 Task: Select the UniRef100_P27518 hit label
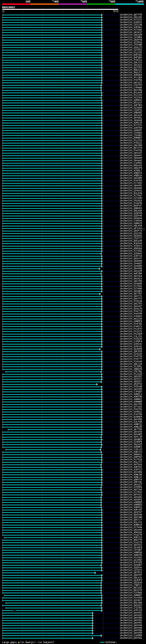[x=131, y=459]
